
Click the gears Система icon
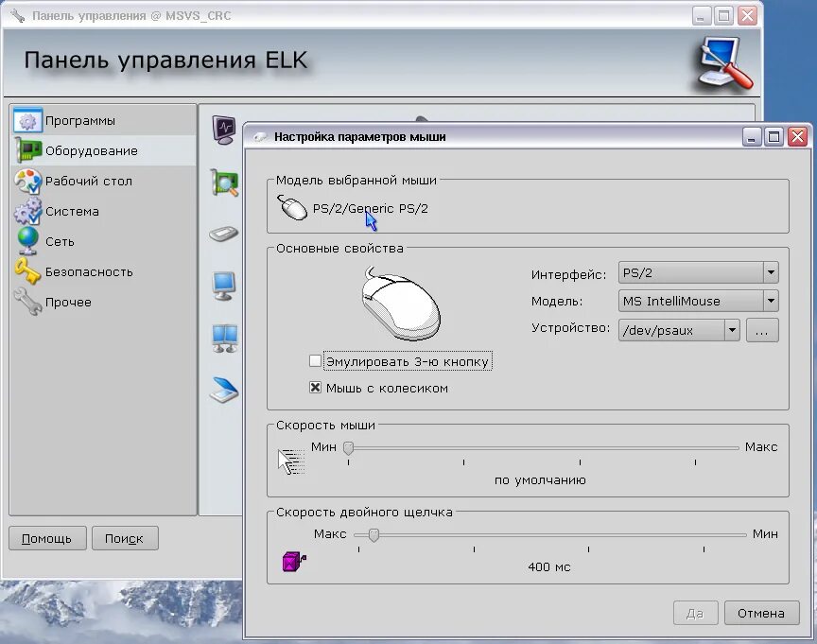click(27, 211)
